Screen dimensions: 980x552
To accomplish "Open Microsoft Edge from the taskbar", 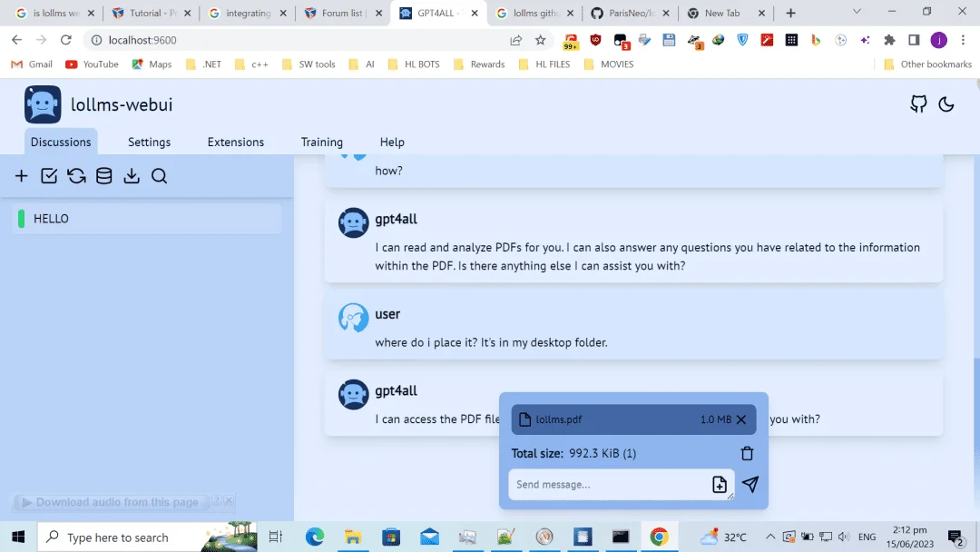I will coord(314,537).
